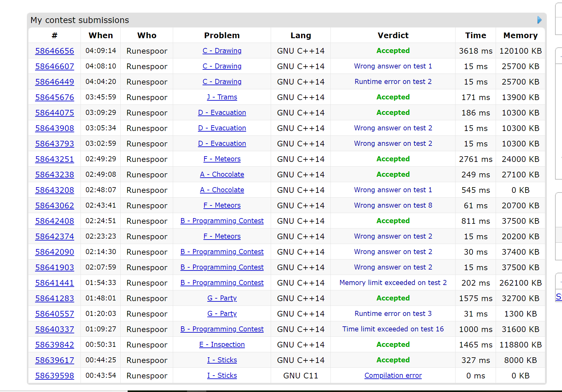The image size is (562, 392).
Task: Open submission 58641441 with memory limit exceeded
Action: click(x=55, y=283)
